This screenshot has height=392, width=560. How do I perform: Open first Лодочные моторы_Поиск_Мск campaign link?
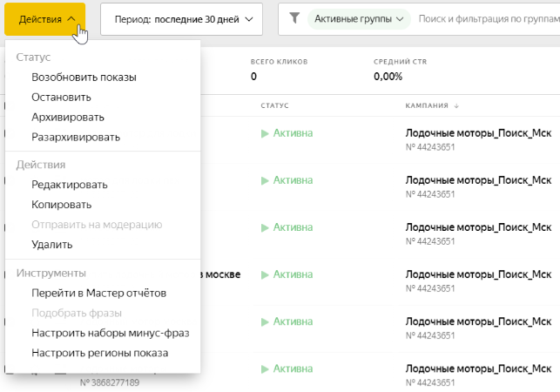pos(479,133)
